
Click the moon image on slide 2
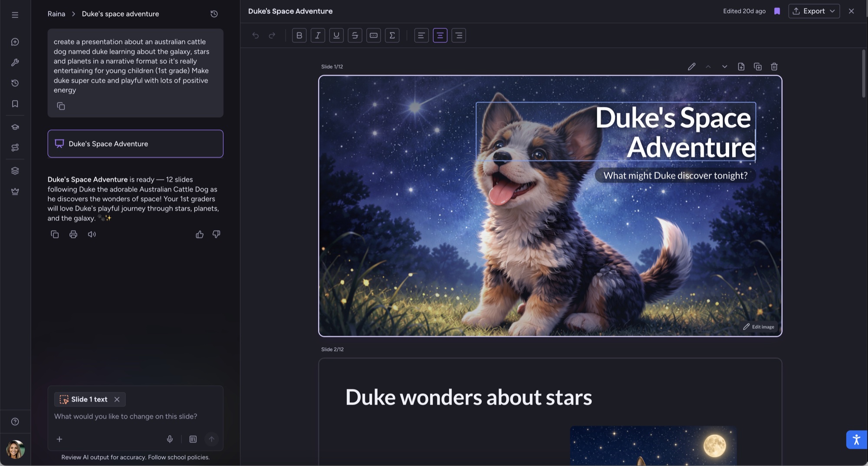coord(653,446)
